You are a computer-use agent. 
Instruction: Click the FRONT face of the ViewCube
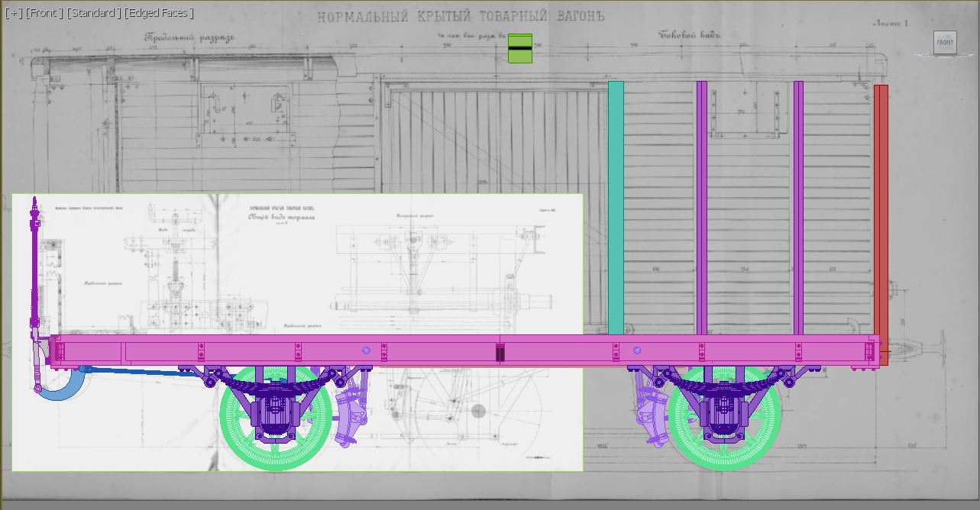click(945, 43)
